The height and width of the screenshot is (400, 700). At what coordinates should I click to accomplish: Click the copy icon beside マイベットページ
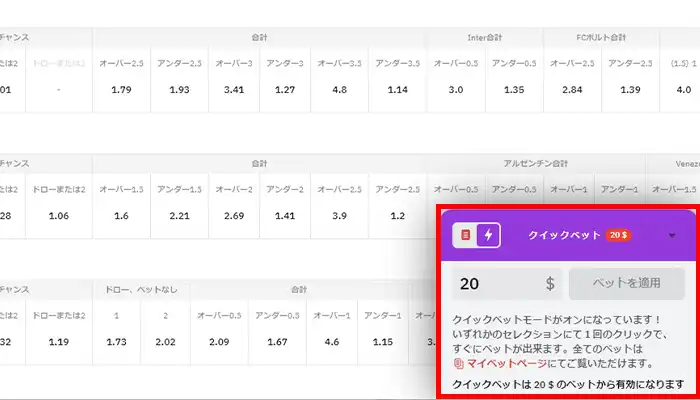459,365
